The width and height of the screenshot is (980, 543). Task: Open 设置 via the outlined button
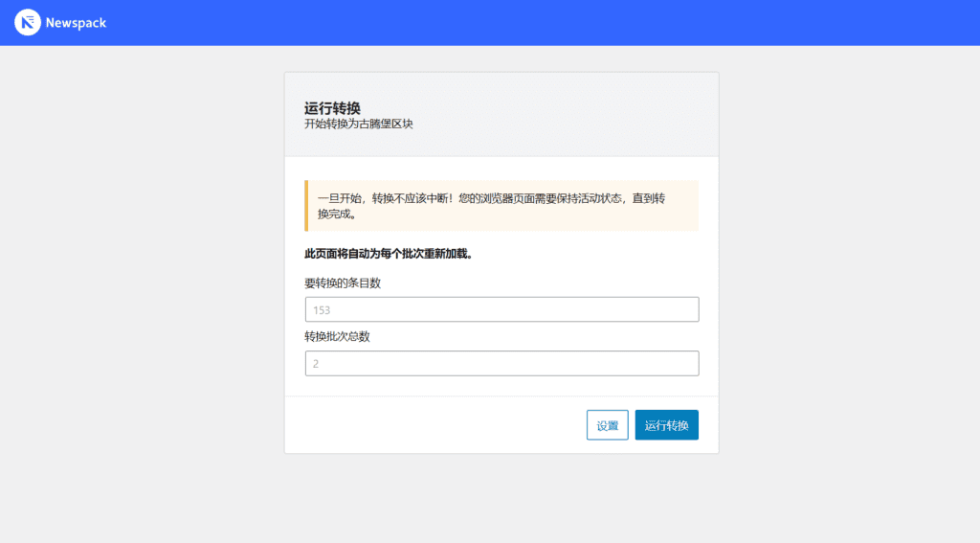(x=607, y=425)
